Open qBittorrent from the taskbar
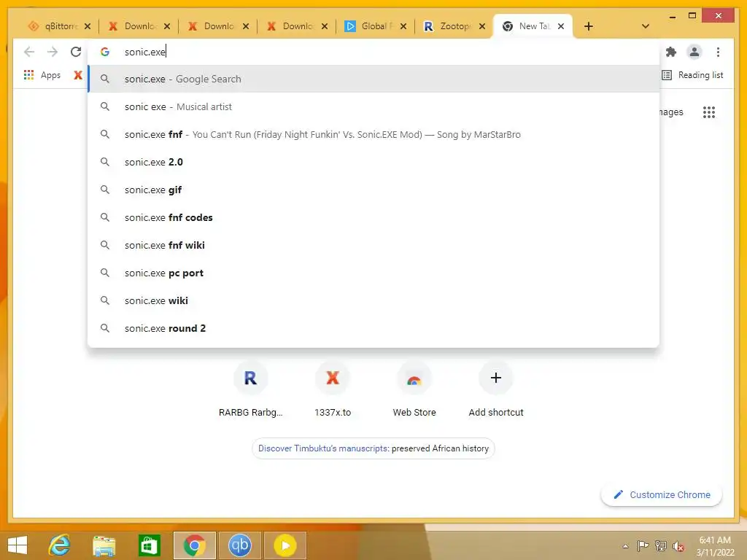 pyautogui.click(x=239, y=545)
